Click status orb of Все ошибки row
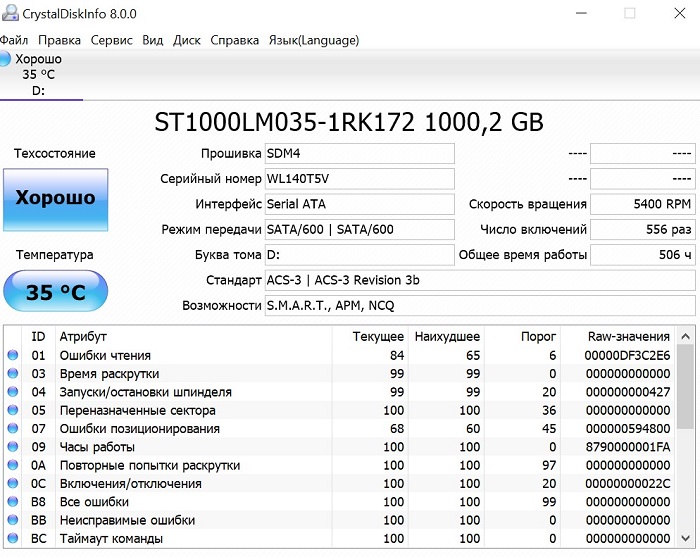This screenshot has width=700, height=557. click(12, 502)
